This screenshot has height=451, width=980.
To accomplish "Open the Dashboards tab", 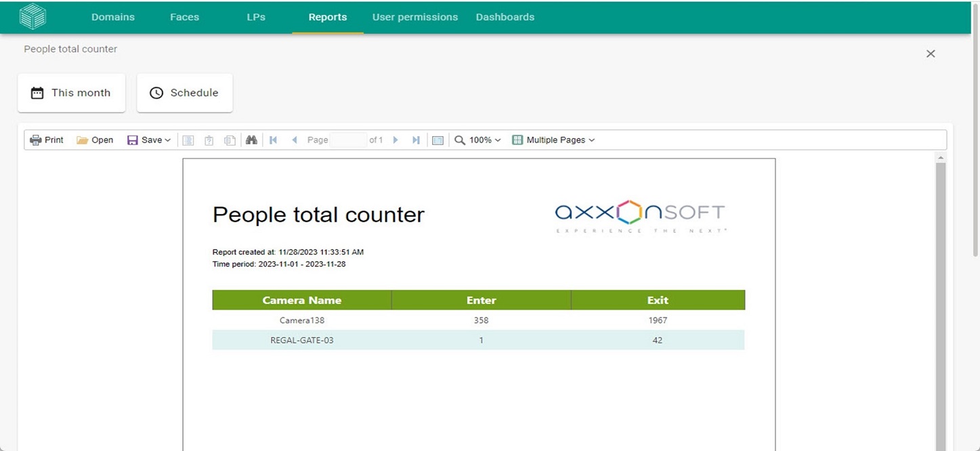I will [x=505, y=17].
